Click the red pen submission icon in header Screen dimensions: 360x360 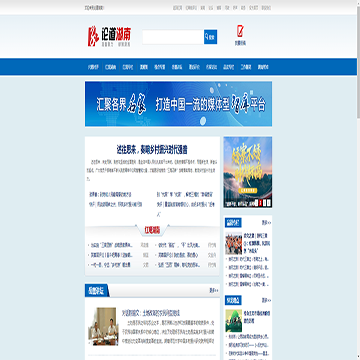pyautogui.click(x=240, y=31)
